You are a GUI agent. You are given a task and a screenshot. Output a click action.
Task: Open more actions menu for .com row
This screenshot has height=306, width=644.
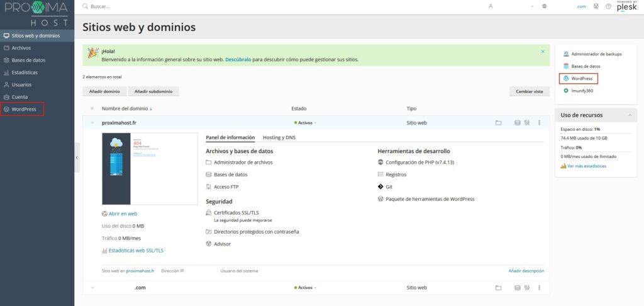539,288
